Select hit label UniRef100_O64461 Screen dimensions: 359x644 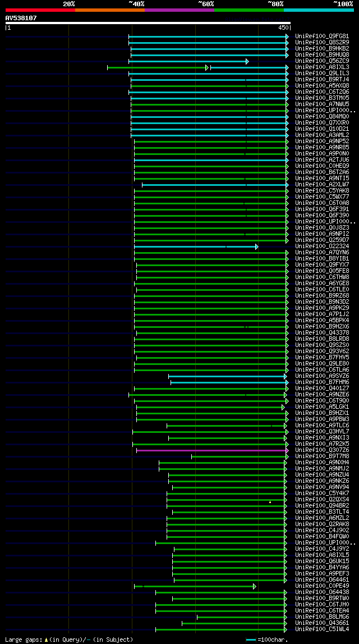(x=322, y=581)
